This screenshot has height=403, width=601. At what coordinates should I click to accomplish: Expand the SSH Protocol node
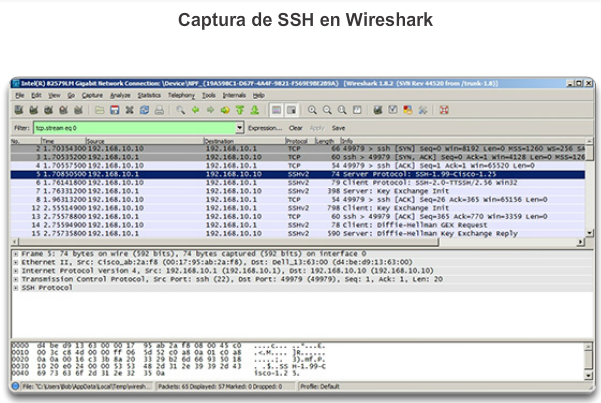pyautogui.click(x=16, y=288)
